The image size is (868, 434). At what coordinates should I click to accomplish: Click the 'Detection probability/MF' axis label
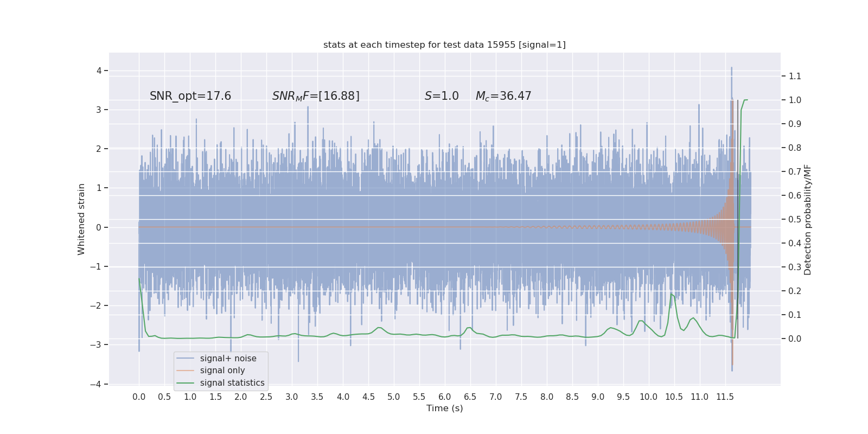tap(808, 220)
